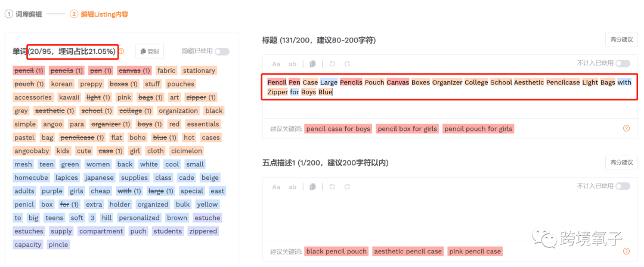
Task: Select suggested keyword 'aesthetic pencil case'
Action: [x=408, y=251]
